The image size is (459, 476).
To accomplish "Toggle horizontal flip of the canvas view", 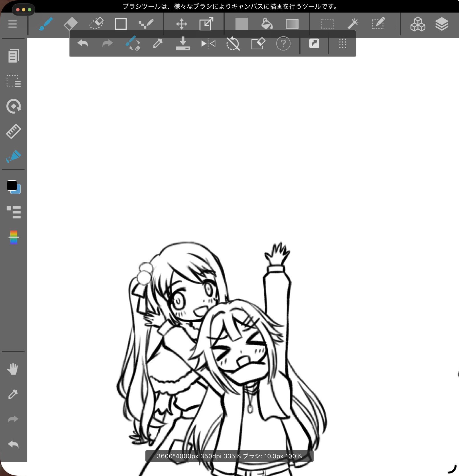I will coord(208,44).
